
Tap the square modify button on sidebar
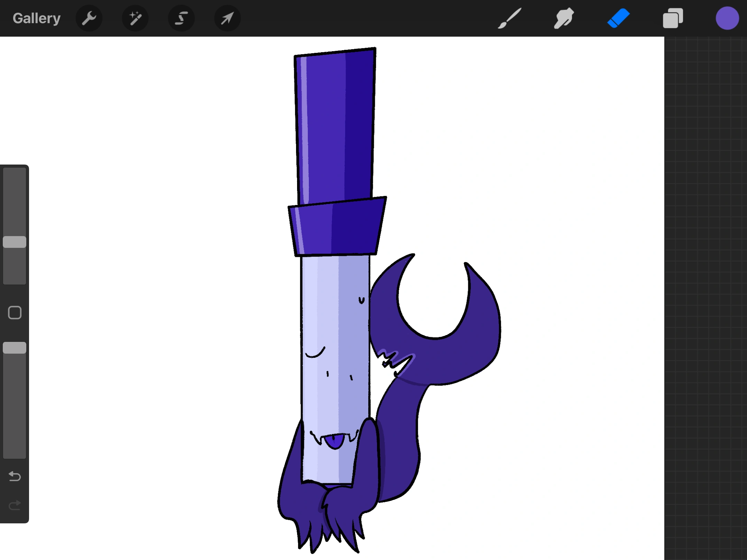click(x=15, y=312)
